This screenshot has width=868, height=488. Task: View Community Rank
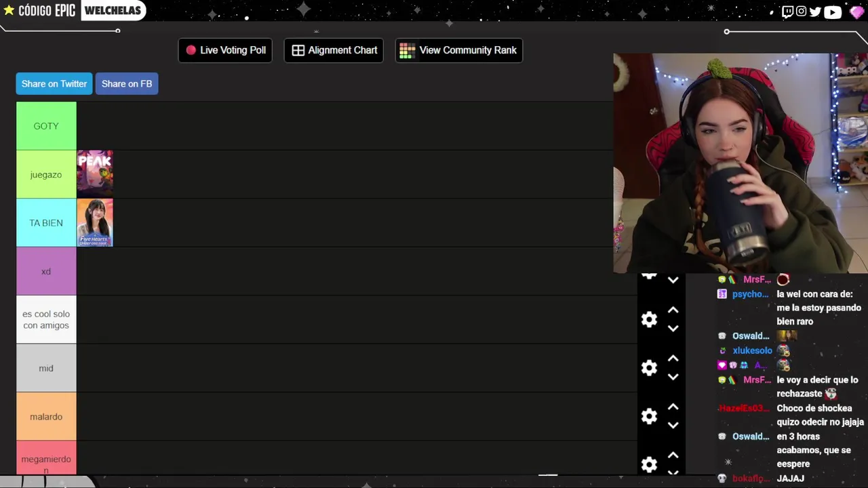459,50
